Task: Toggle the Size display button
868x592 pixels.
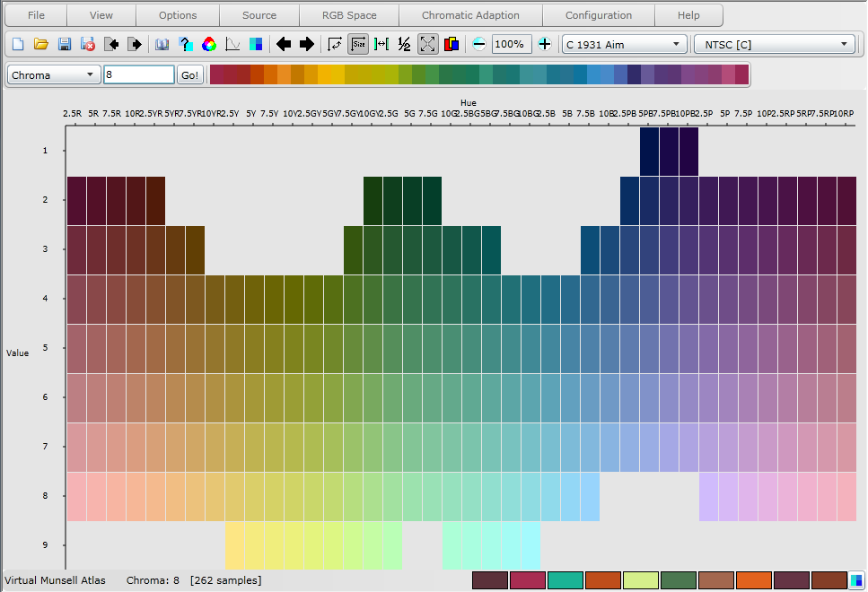Action: coord(357,43)
